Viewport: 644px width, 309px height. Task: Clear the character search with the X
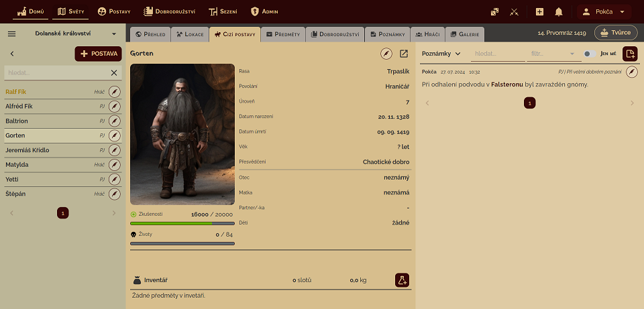point(114,72)
